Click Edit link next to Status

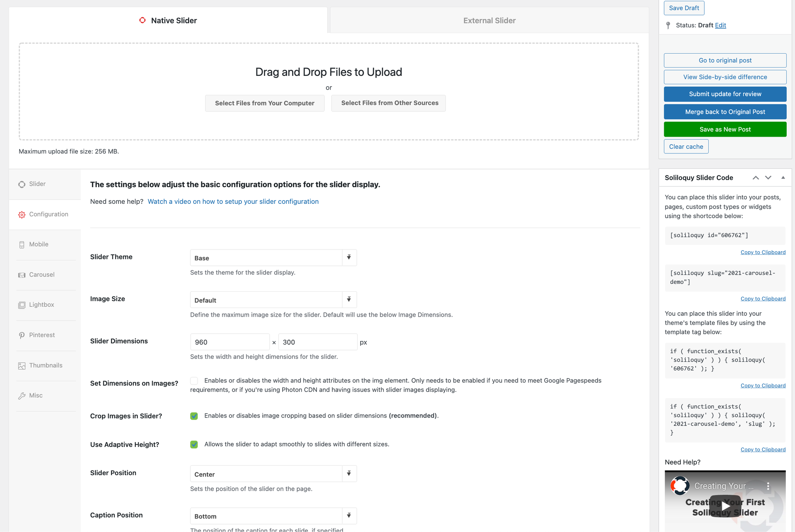720,25
